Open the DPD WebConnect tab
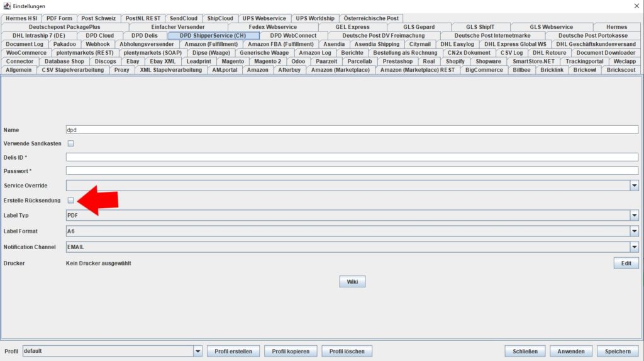644x361 pixels. tap(293, 36)
